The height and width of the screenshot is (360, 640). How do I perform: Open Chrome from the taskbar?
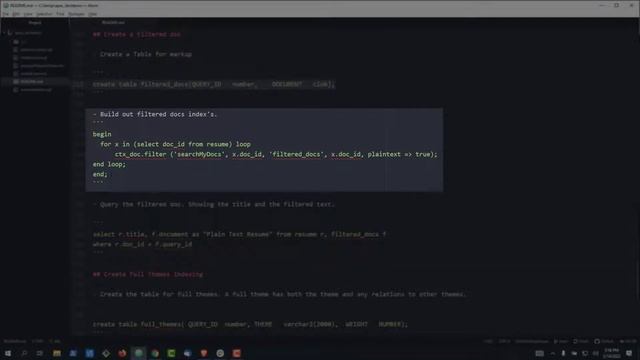(x=155, y=353)
